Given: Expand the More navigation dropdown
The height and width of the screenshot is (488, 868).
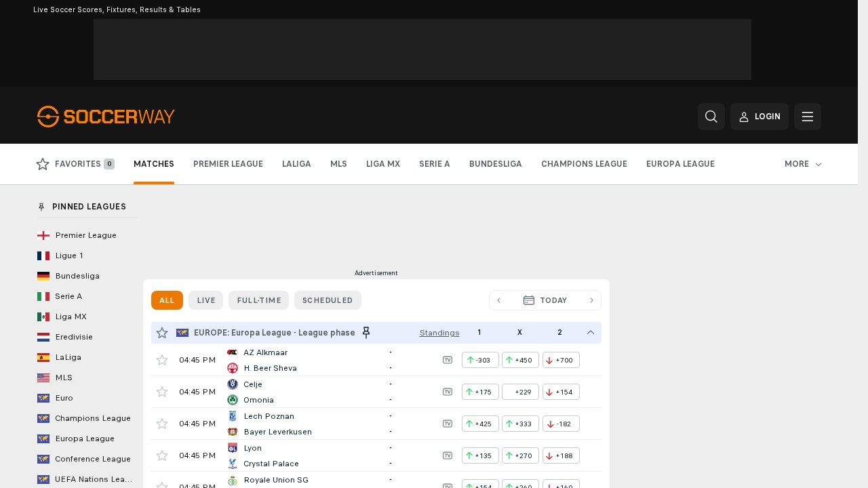Looking at the screenshot, I should pos(803,164).
